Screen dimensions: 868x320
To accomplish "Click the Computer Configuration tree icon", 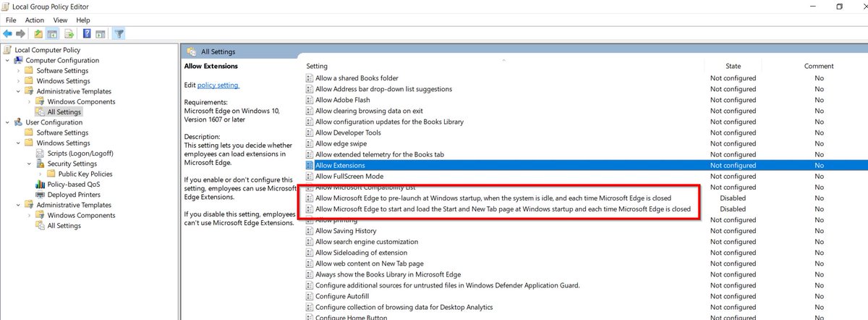I will click(18, 60).
